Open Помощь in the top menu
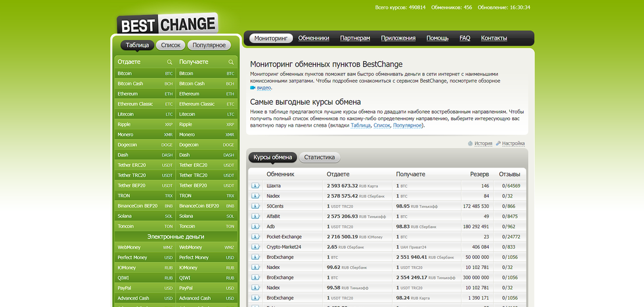 point(437,38)
